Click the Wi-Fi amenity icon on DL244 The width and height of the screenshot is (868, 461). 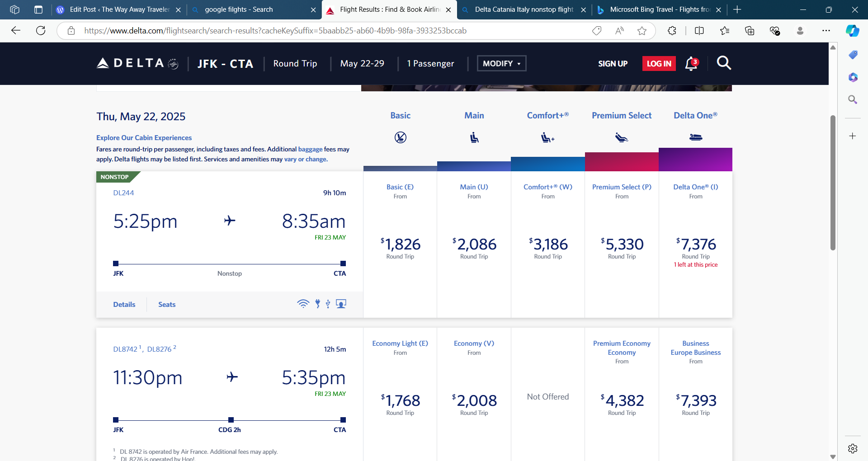303,304
